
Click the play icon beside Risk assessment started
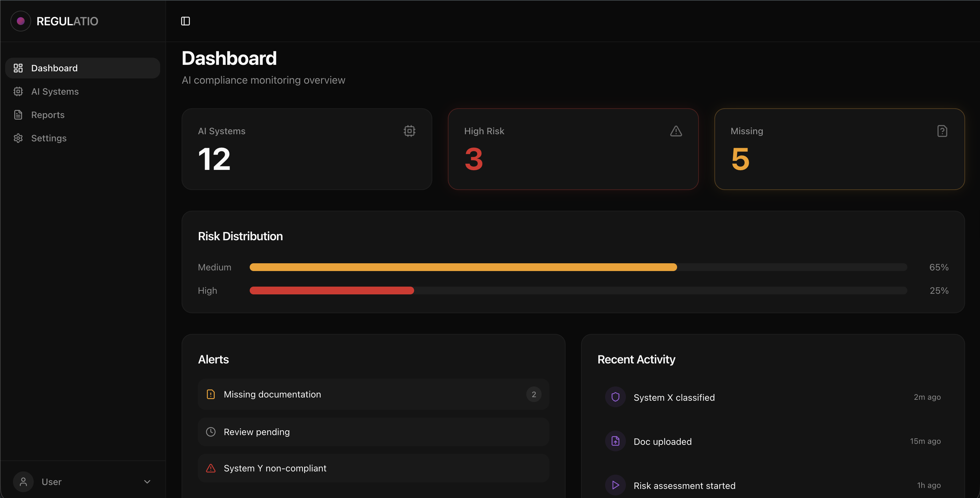615,485
